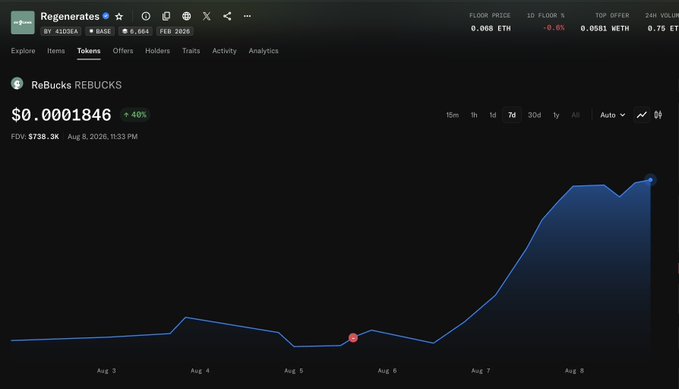
Task: Switch to line chart view icon
Action: pyautogui.click(x=641, y=115)
